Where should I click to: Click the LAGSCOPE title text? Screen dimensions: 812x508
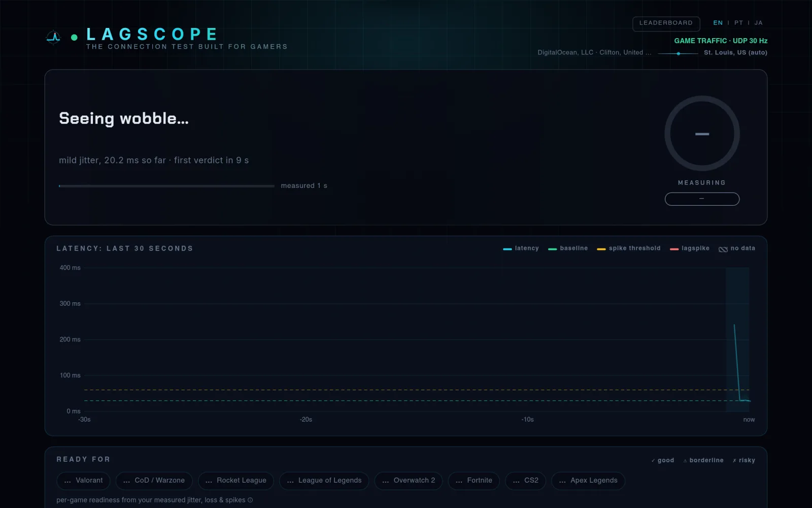pyautogui.click(x=152, y=34)
